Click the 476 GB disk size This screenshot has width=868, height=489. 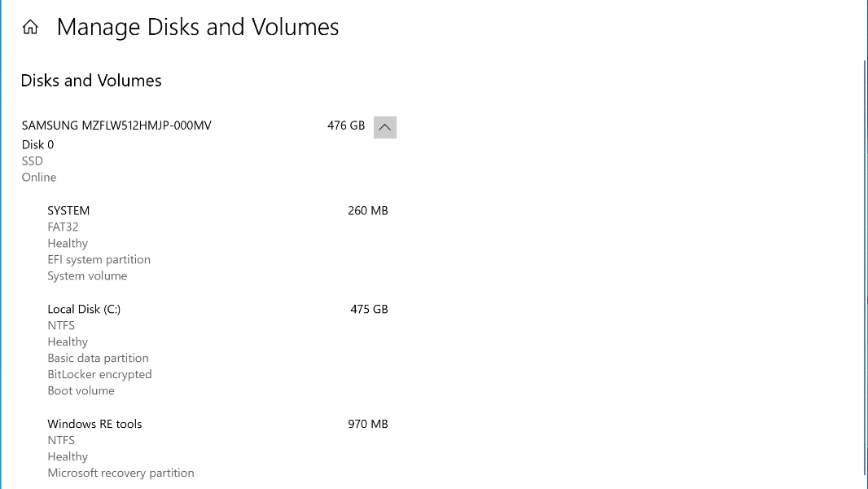coord(346,126)
